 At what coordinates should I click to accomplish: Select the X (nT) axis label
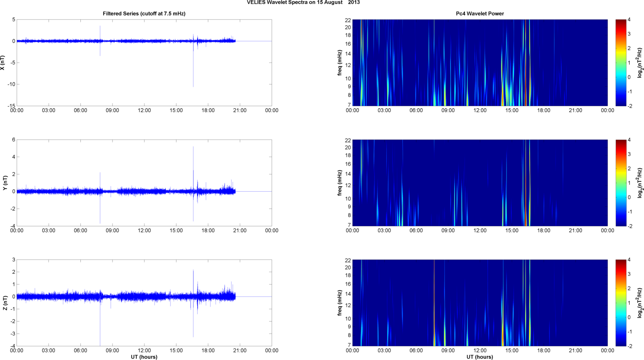[x=3, y=63]
